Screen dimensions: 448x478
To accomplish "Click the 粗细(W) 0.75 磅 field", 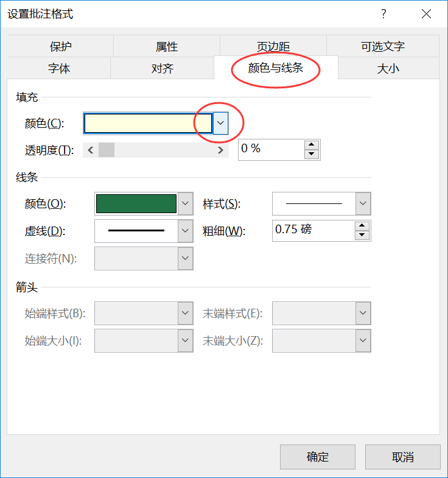I will [313, 231].
